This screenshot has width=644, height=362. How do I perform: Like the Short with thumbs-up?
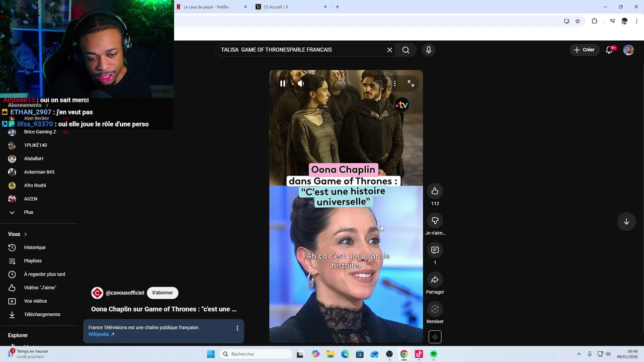point(435,191)
